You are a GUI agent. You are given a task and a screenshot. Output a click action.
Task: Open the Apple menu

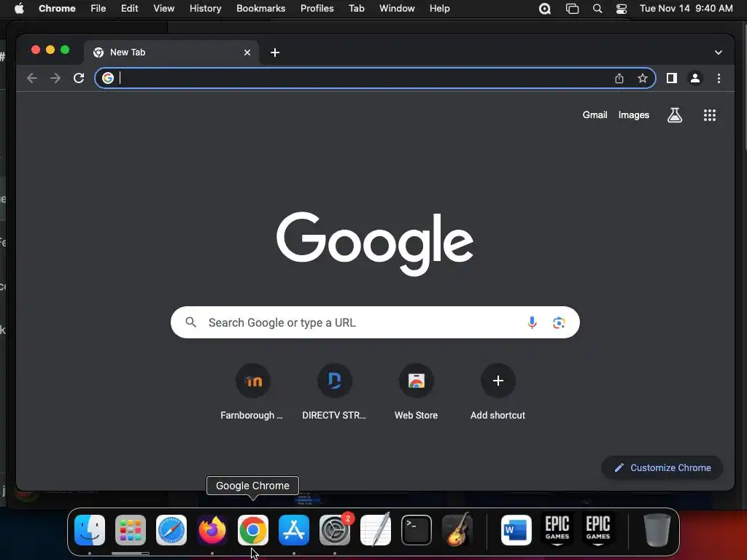pyautogui.click(x=19, y=9)
